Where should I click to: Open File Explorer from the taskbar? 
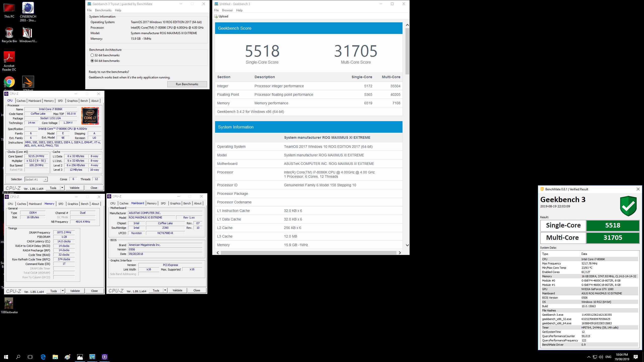pyautogui.click(x=55, y=357)
